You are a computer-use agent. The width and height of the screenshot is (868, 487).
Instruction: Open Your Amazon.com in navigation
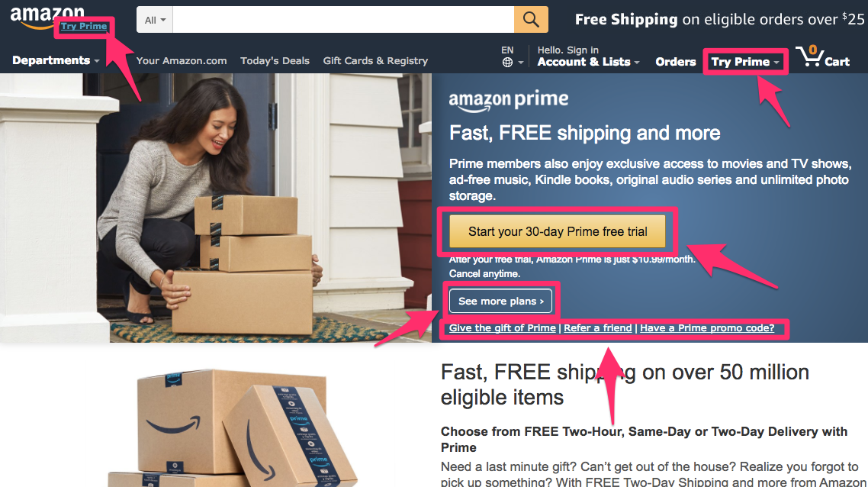point(182,61)
